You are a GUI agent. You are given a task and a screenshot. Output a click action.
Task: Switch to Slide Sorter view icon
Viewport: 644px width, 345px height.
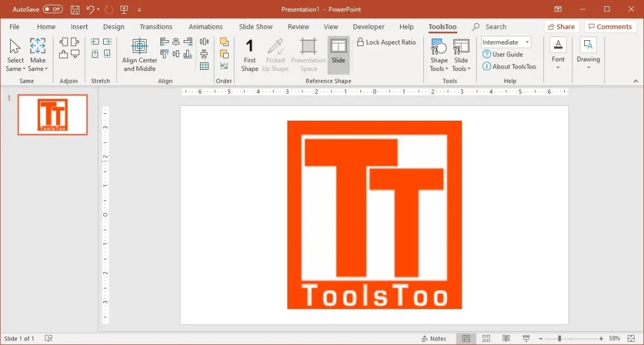pos(486,339)
